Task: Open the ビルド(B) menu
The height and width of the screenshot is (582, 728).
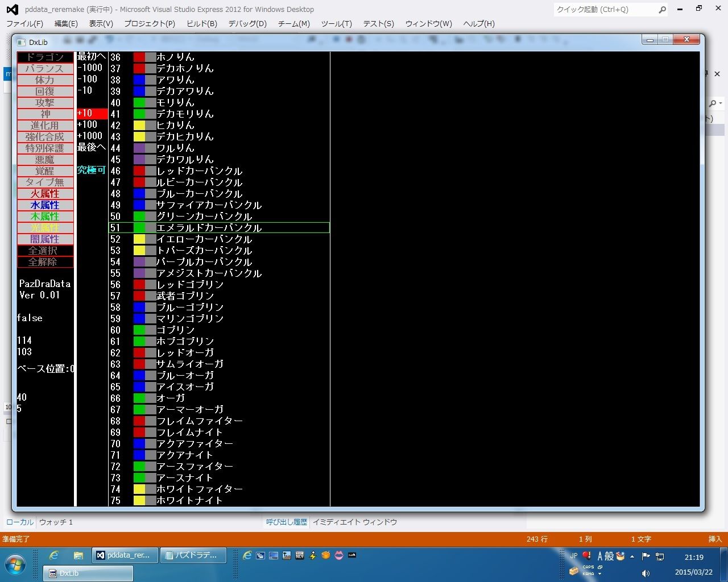Action: tap(202, 23)
